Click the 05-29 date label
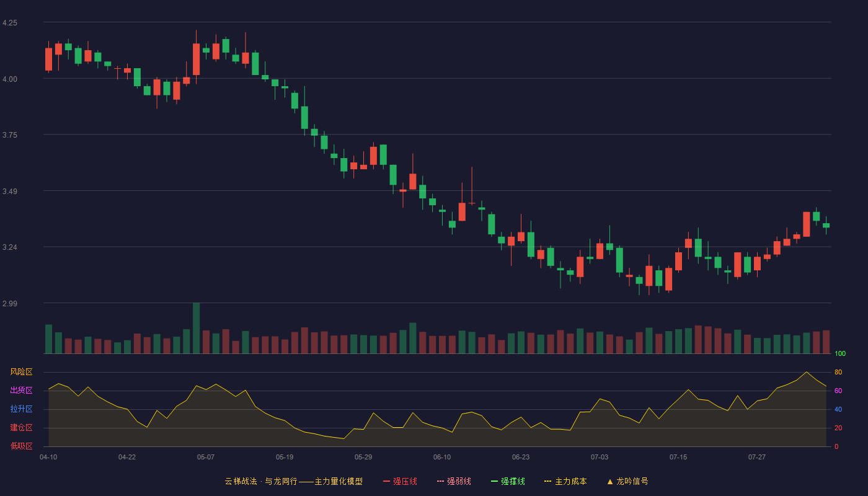Viewport: 868px width, 496px height. [363, 457]
